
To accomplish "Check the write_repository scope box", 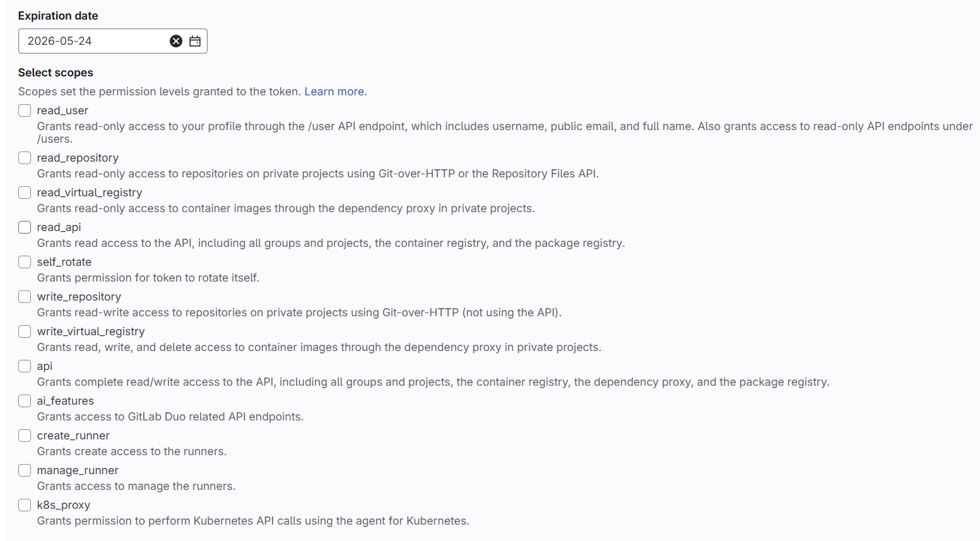I will pyautogui.click(x=25, y=297).
